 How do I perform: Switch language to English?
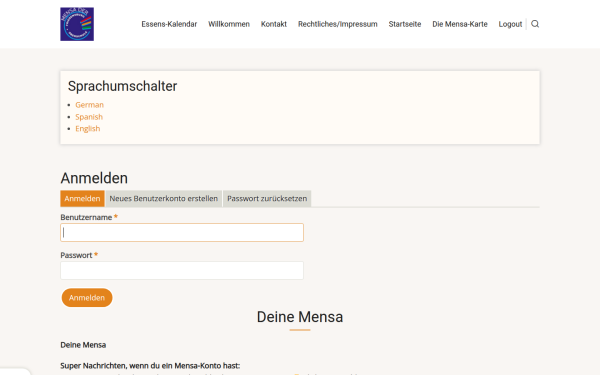(88, 129)
